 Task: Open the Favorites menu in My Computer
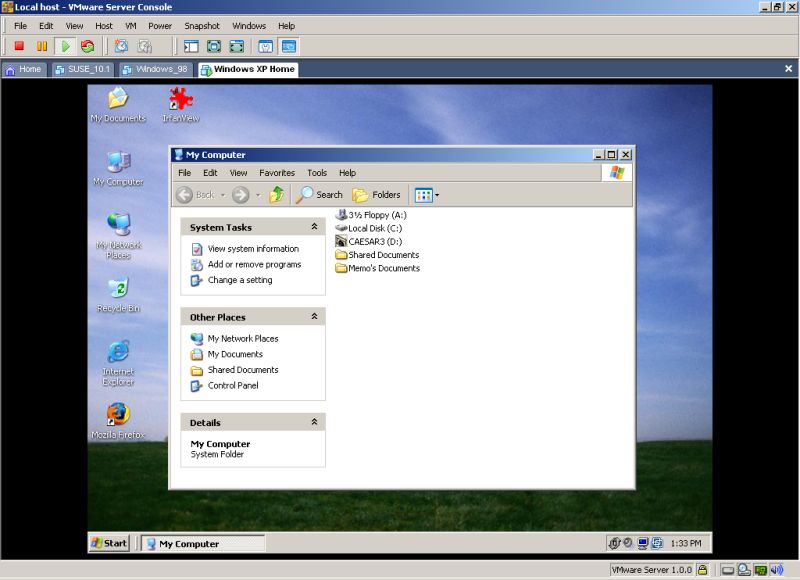tap(277, 173)
